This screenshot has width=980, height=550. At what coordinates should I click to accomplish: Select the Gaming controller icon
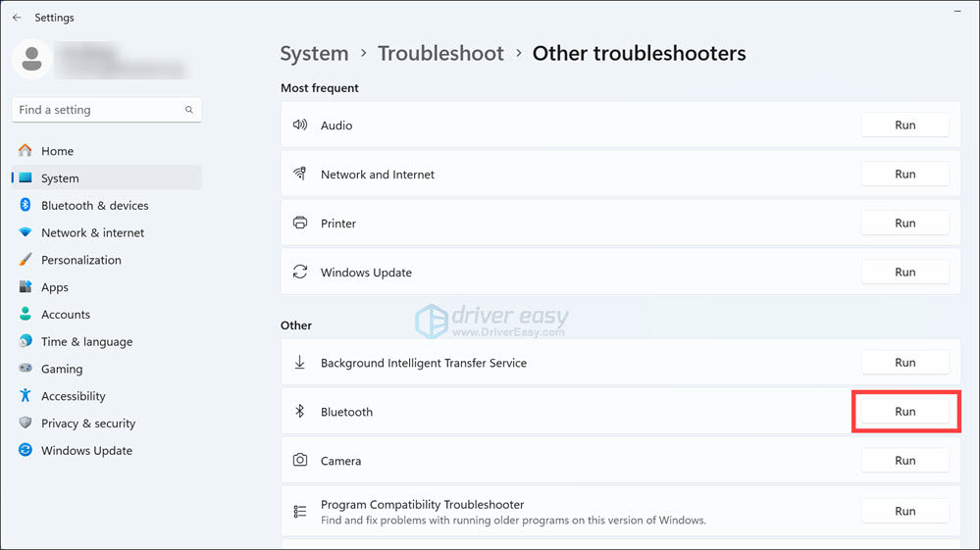click(25, 369)
